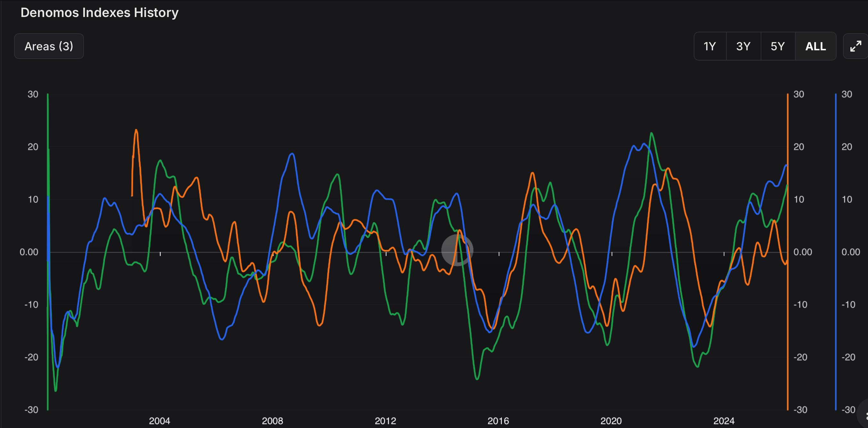This screenshot has height=428, width=868.
Task: Switch chart range to 1Y
Action: coord(710,46)
